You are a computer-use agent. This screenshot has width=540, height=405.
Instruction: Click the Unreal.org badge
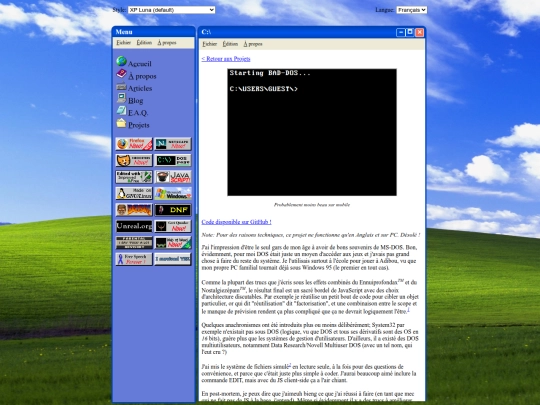(134, 226)
